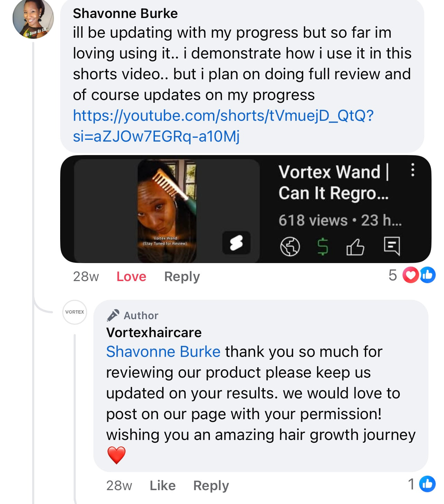Open Shavonne Burke's profile picture
The height and width of the screenshot is (504, 444).
pos(33,18)
